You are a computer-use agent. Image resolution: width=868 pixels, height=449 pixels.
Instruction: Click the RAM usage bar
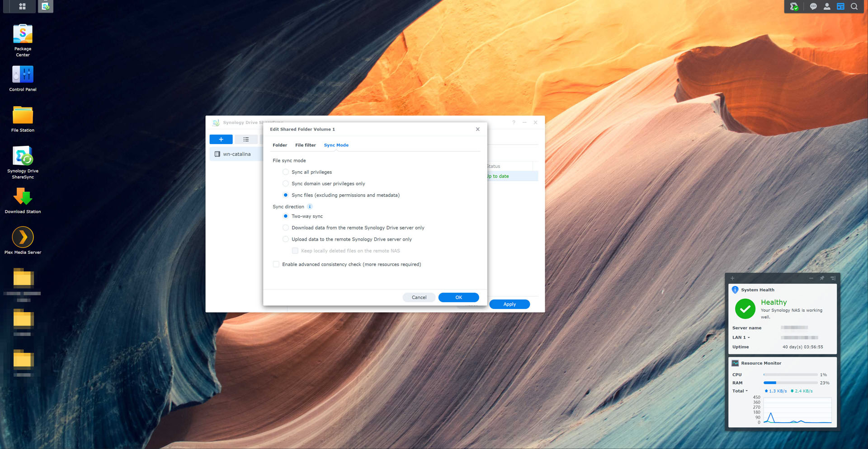[790, 383]
